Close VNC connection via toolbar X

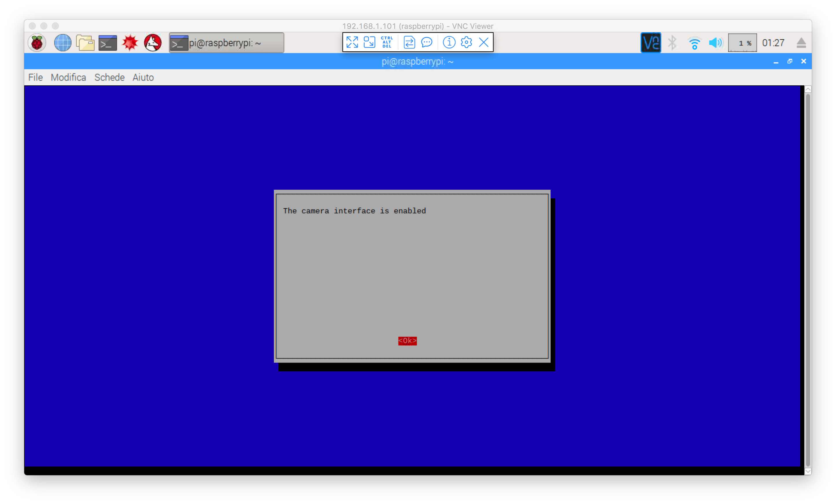click(483, 42)
